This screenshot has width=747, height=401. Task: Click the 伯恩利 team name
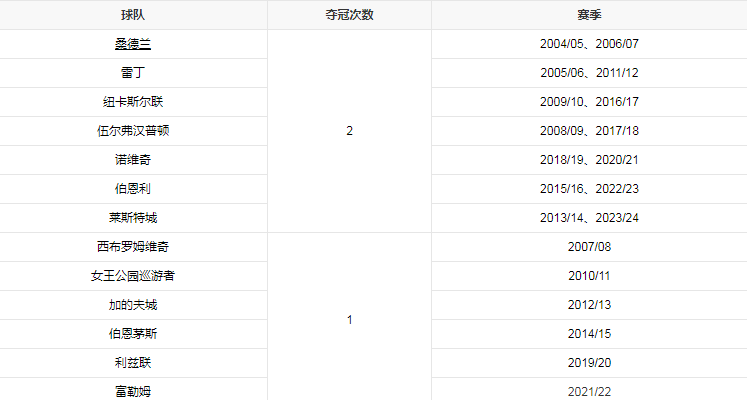pyautogui.click(x=133, y=189)
